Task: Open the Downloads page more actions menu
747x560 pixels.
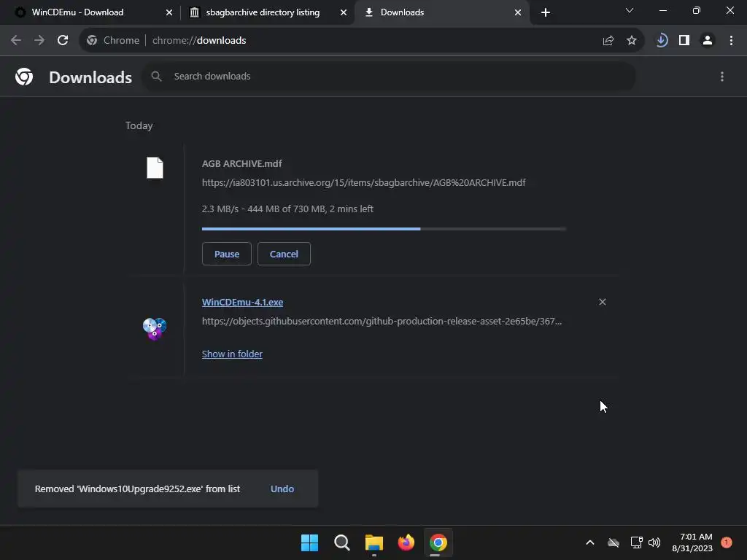Action: [x=722, y=77]
